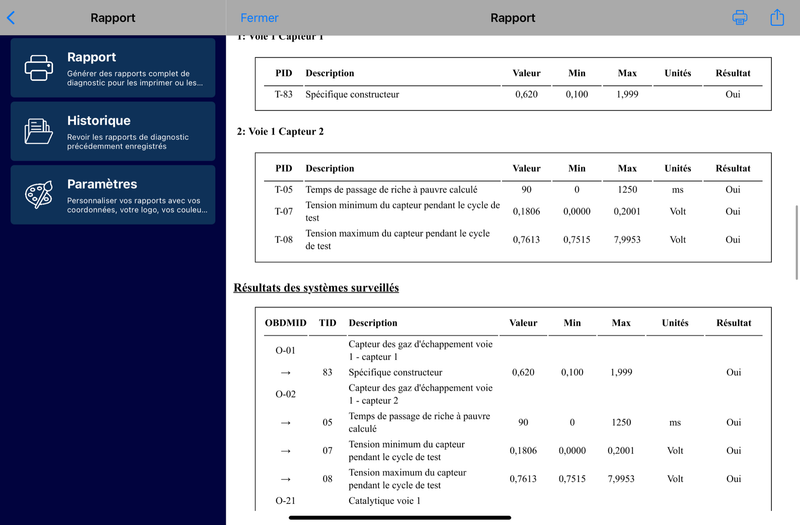Click the O-21 Catalytique voie 1 row
The width and height of the screenshot is (800, 525).
513,501
